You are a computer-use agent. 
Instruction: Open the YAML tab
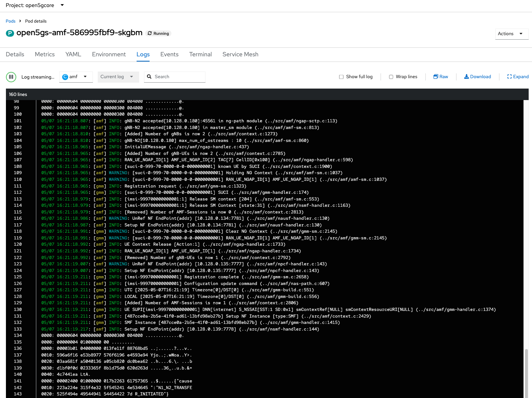click(x=73, y=54)
